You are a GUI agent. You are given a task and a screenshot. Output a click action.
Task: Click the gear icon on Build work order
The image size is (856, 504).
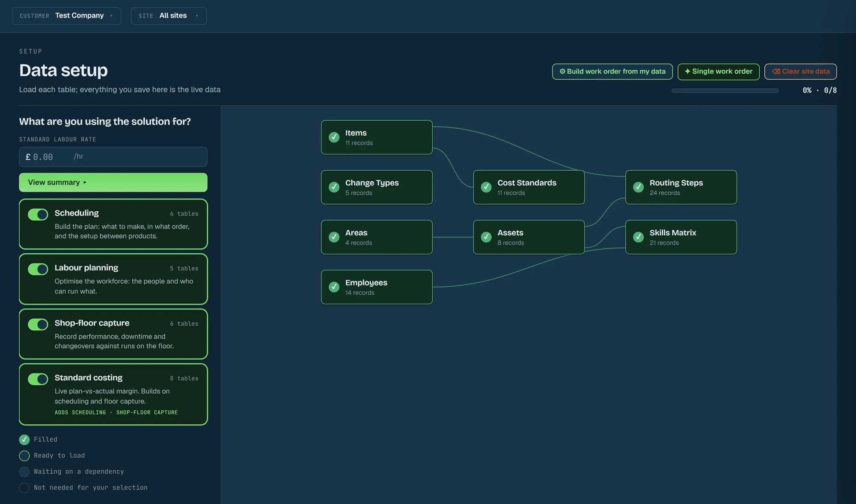[x=562, y=71]
